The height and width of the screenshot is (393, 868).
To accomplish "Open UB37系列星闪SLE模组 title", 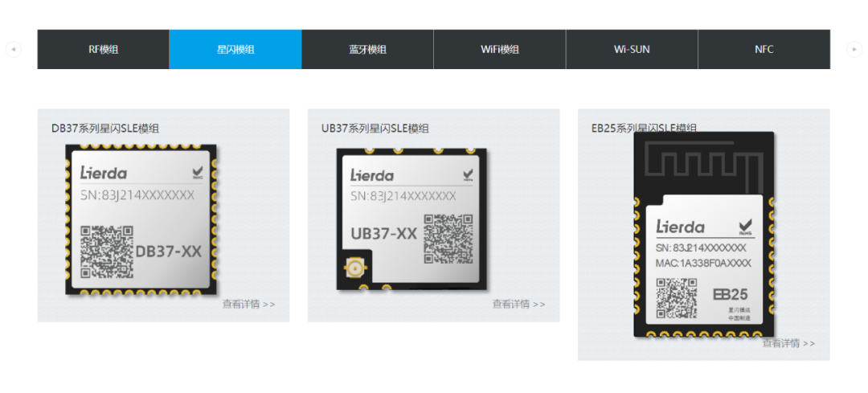I will 375,129.
